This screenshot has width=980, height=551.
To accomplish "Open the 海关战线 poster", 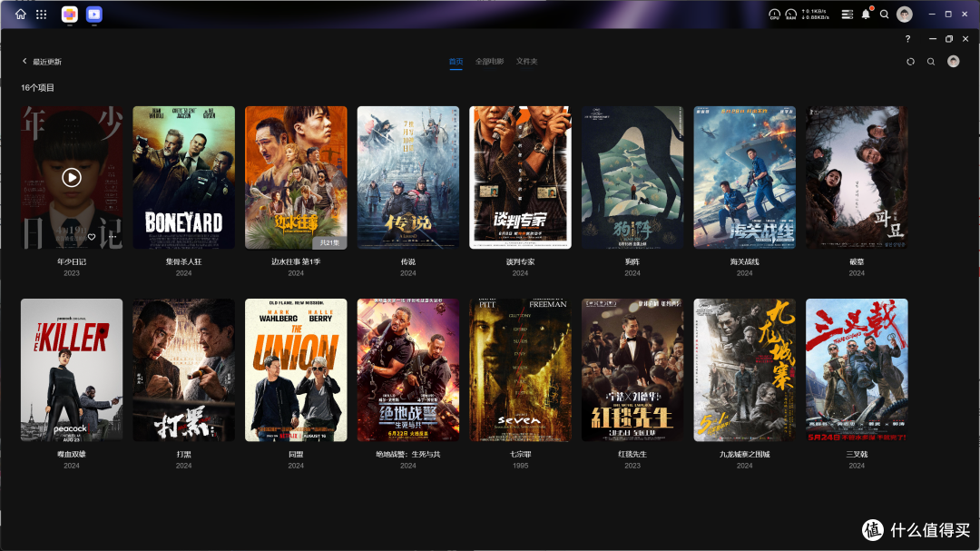I will click(x=744, y=178).
